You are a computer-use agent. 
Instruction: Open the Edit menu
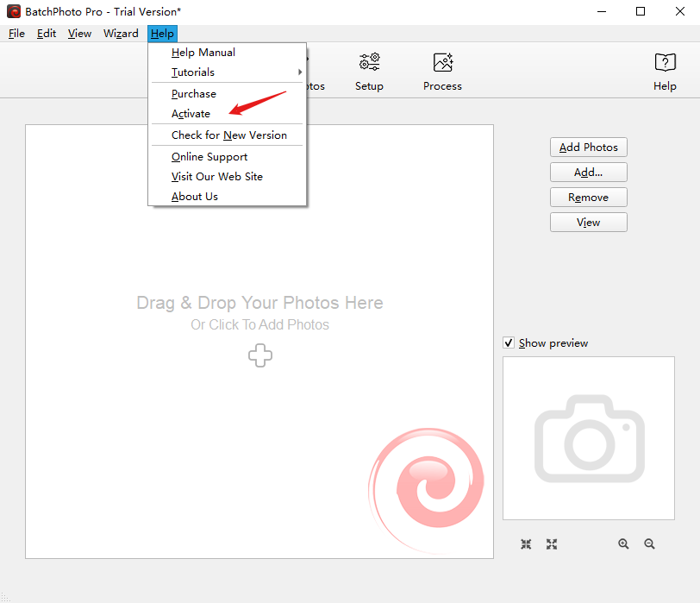pyautogui.click(x=47, y=34)
